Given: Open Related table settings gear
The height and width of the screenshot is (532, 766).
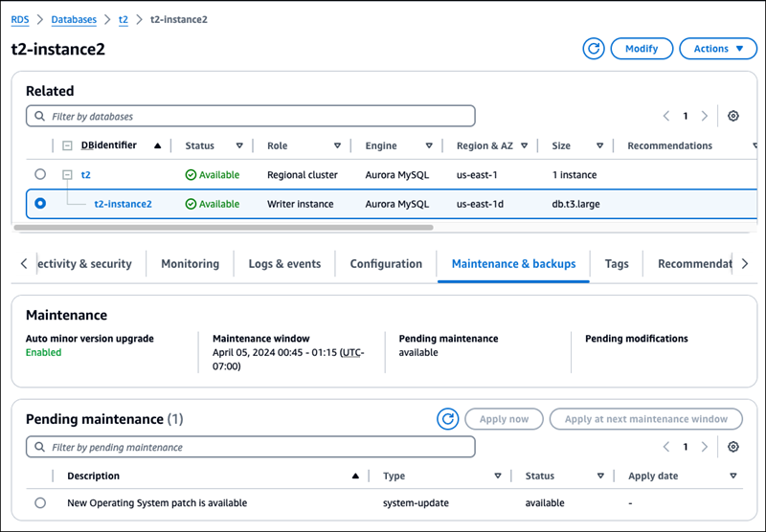Looking at the screenshot, I should [x=733, y=116].
